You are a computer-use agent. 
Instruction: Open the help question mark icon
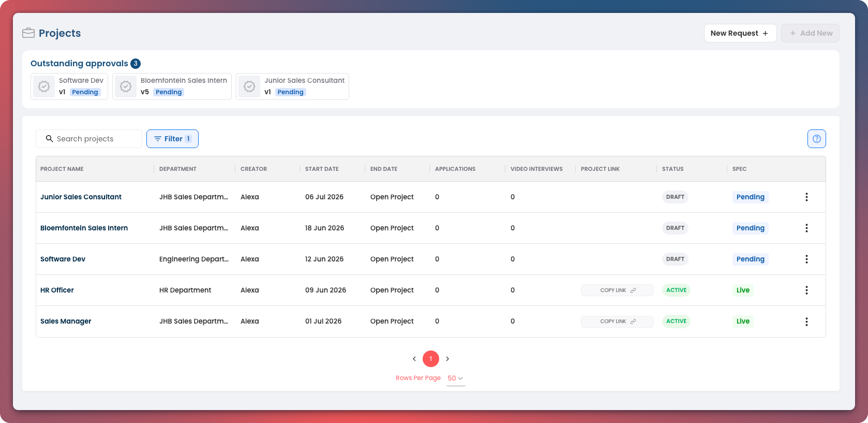[817, 139]
